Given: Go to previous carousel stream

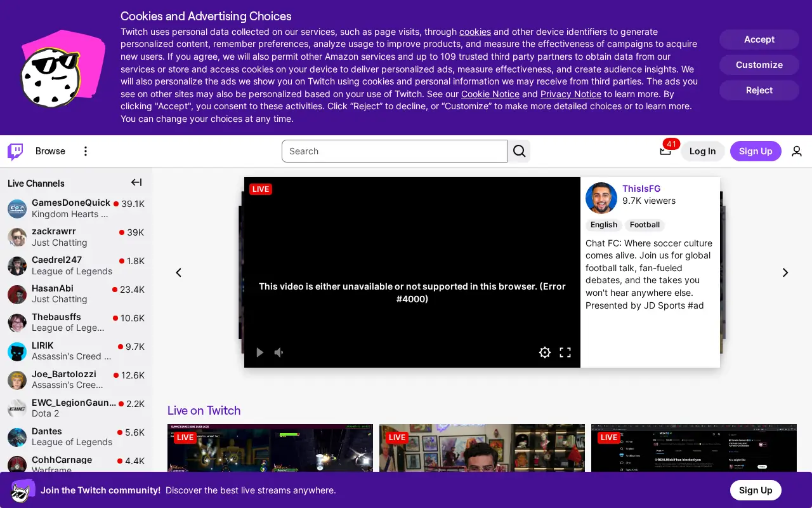Looking at the screenshot, I should [x=179, y=272].
